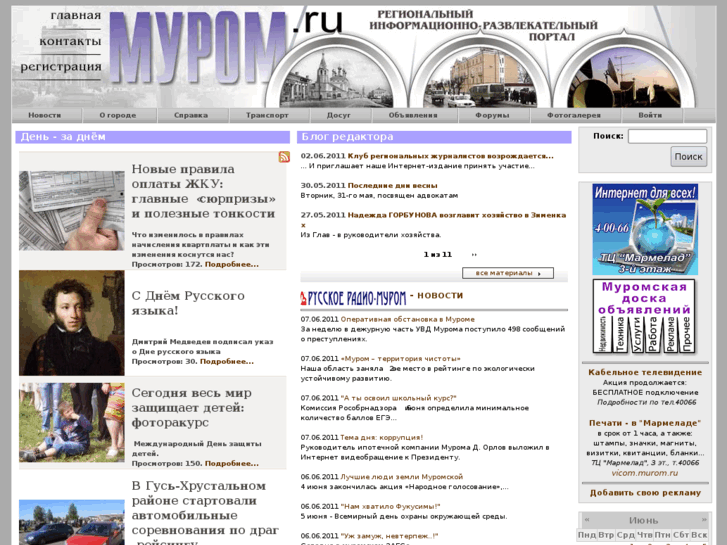Screen dimensions: 727x545
Task: Open the drag racing cars thumbnail
Action: [72, 522]
